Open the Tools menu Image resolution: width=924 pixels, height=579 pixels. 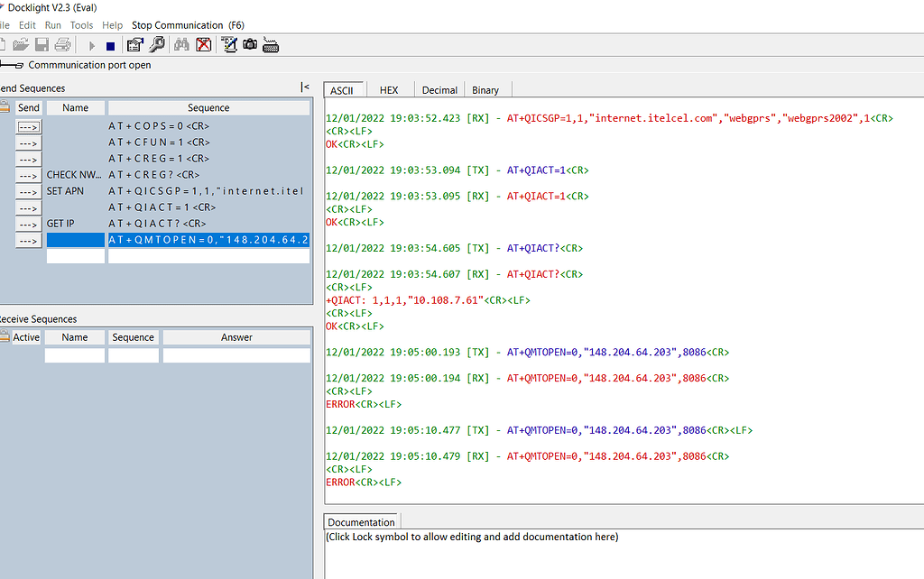click(81, 24)
